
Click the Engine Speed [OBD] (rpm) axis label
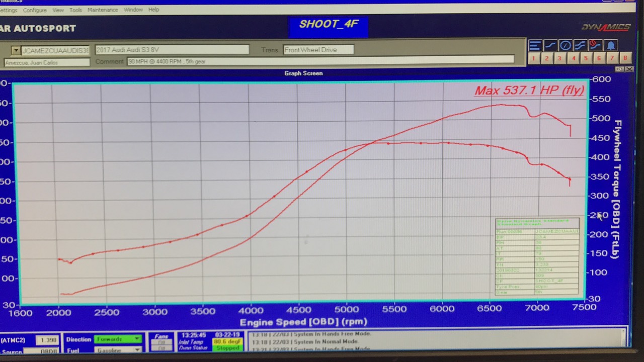coord(303,322)
